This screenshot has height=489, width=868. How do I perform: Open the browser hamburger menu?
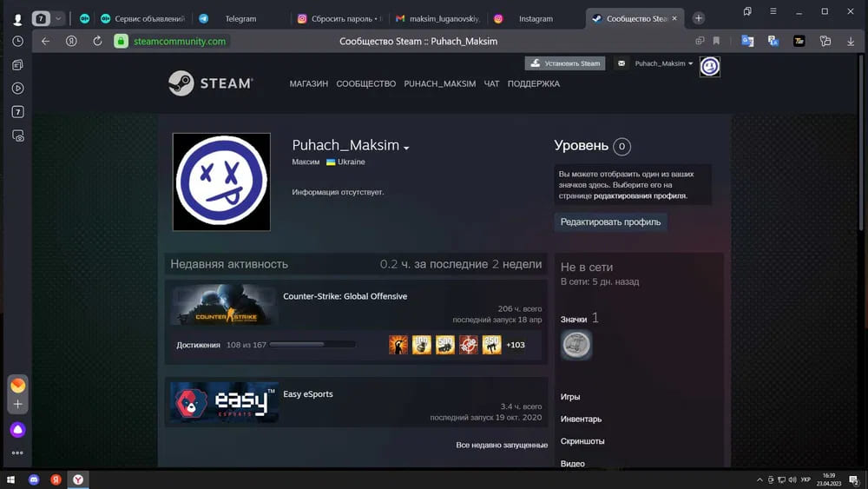point(773,11)
